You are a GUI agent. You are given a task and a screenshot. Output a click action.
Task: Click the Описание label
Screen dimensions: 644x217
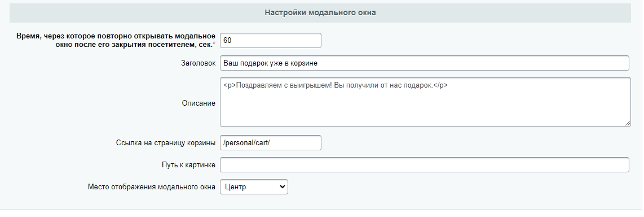[x=199, y=103]
